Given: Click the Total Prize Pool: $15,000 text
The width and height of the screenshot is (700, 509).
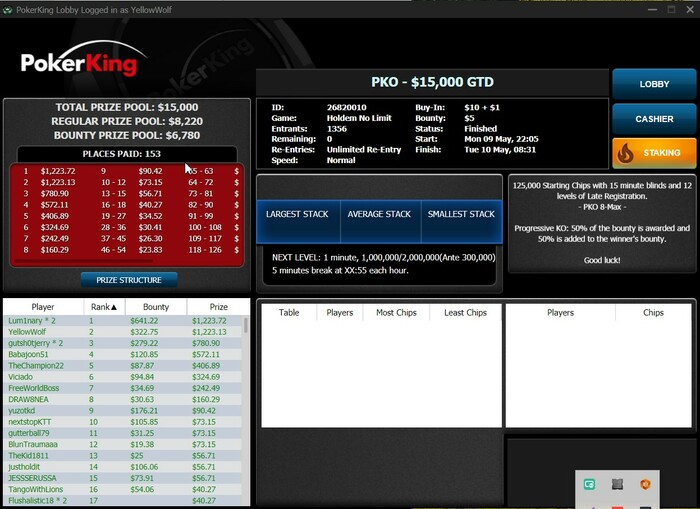Looking at the screenshot, I should coord(127,107).
